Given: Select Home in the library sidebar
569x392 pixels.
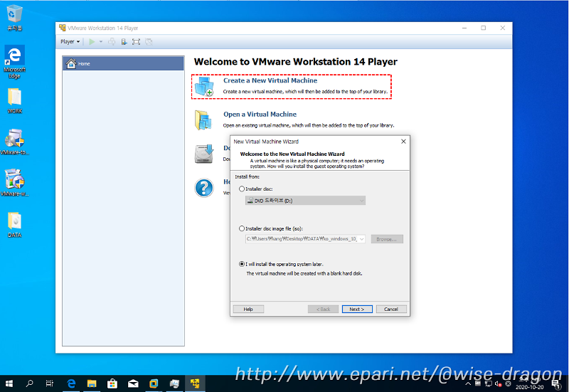Looking at the screenshot, I should tap(123, 63).
